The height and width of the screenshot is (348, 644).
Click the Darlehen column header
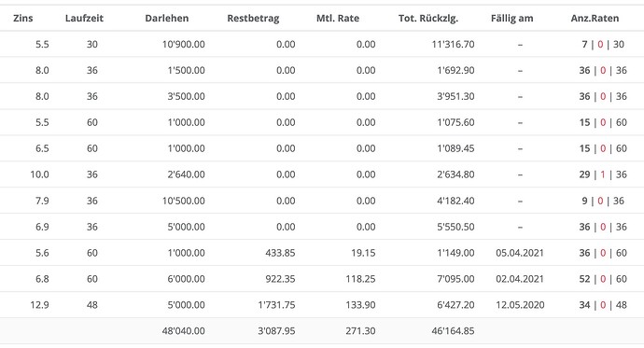167,18
